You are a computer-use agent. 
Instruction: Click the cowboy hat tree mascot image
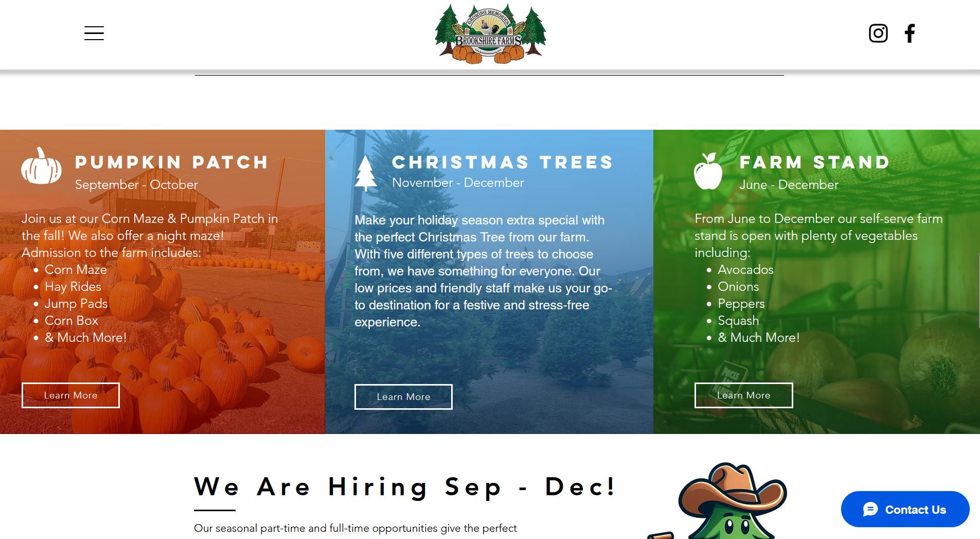pos(720,500)
